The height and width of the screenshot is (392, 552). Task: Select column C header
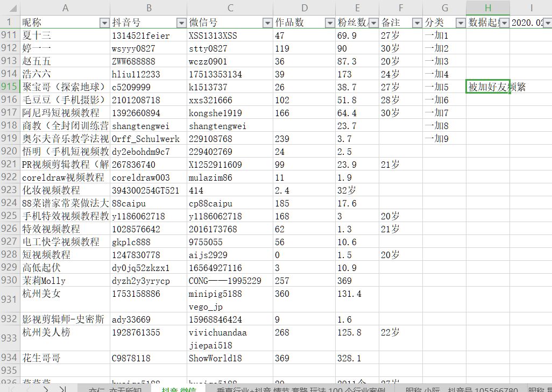[x=230, y=8]
